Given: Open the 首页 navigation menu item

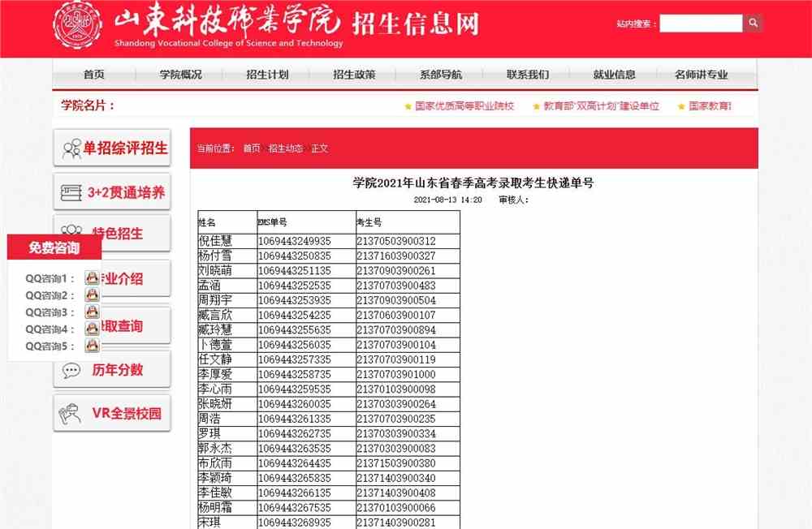Looking at the screenshot, I should coord(93,75).
